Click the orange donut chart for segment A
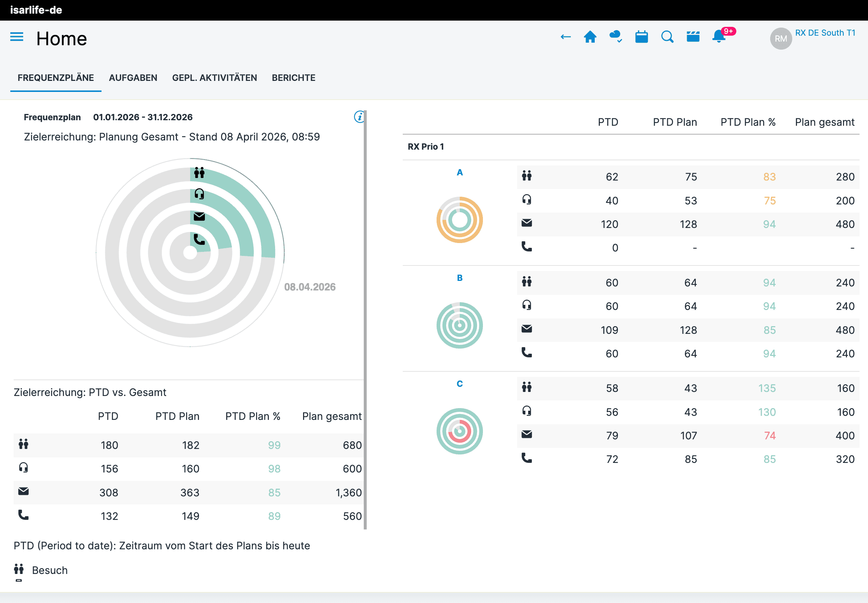The width and height of the screenshot is (868, 603). coord(459,220)
